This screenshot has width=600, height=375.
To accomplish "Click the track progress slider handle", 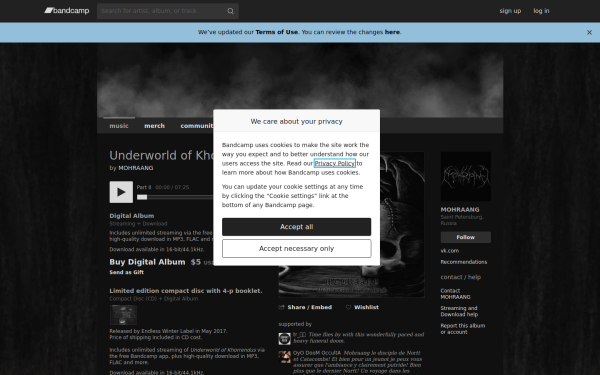I will click(x=142, y=197).
